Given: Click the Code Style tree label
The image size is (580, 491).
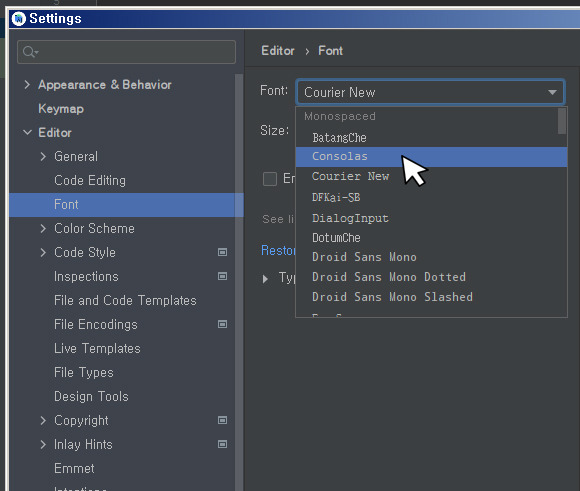Looking at the screenshot, I should (x=85, y=252).
